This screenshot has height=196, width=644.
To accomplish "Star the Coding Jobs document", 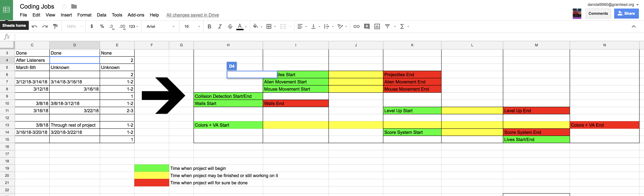I will (x=65, y=7).
